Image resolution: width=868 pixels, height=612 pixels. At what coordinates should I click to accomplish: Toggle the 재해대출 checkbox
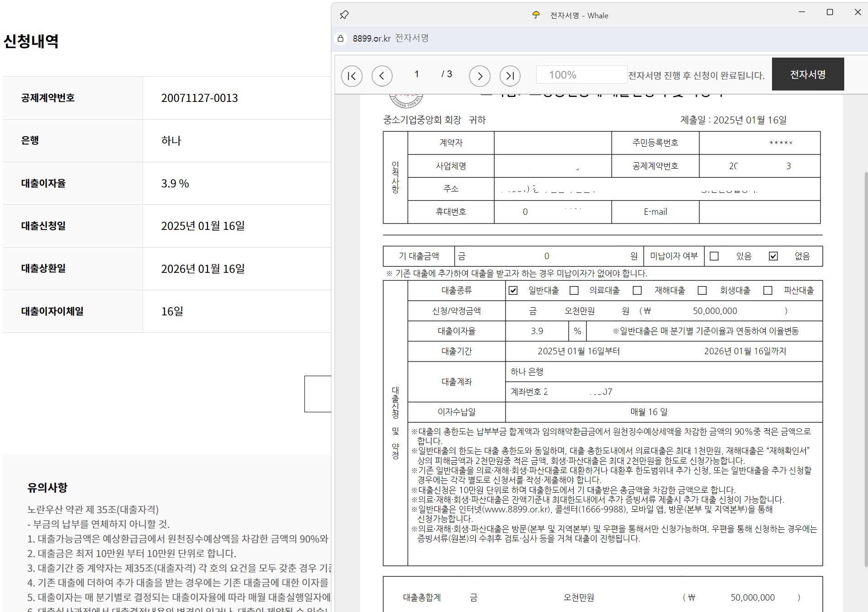click(x=637, y=291)
